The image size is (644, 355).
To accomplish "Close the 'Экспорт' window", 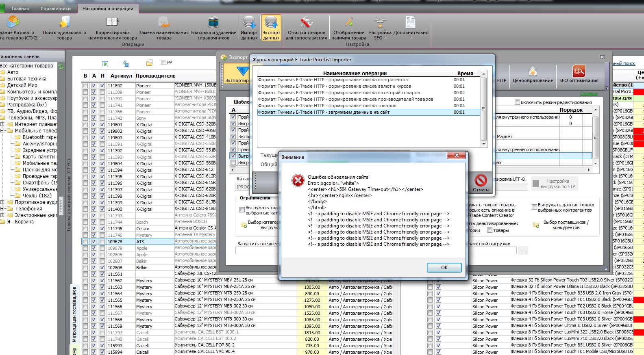I will [602, 57].
